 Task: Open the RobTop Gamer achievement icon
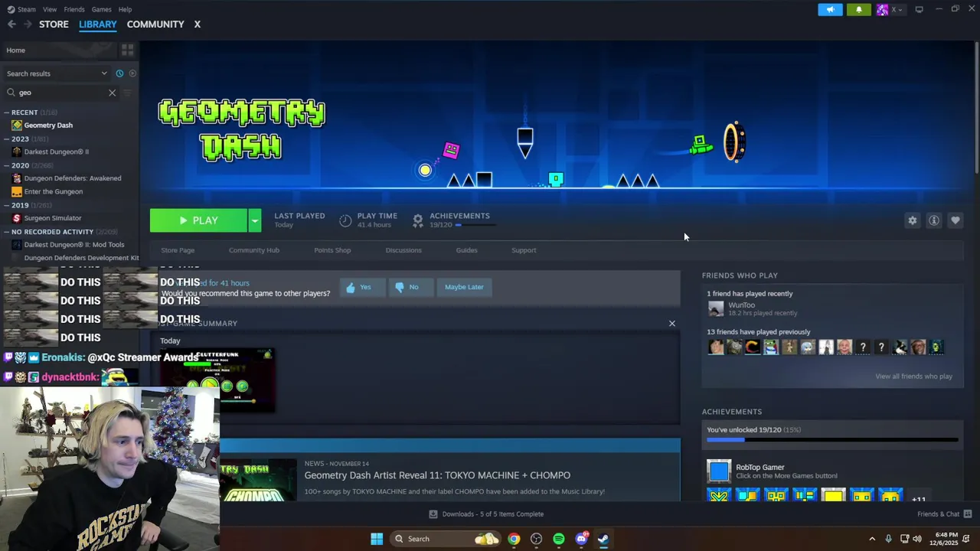[x=719, y=471]
